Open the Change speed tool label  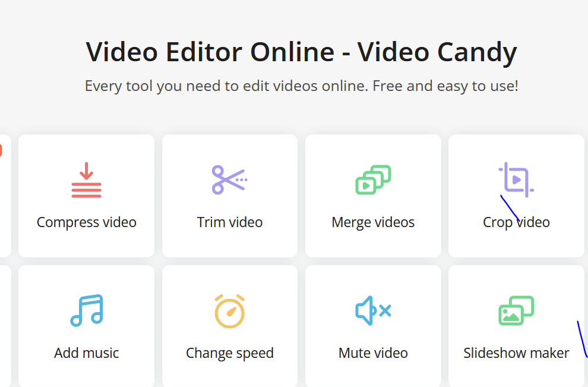coord(229,353)
